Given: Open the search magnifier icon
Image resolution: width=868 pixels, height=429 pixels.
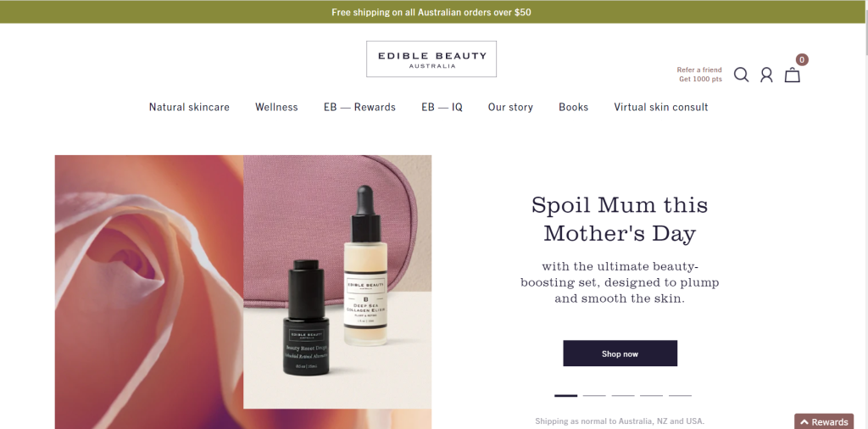Looking at the screenshot, I should coord(741,75).
